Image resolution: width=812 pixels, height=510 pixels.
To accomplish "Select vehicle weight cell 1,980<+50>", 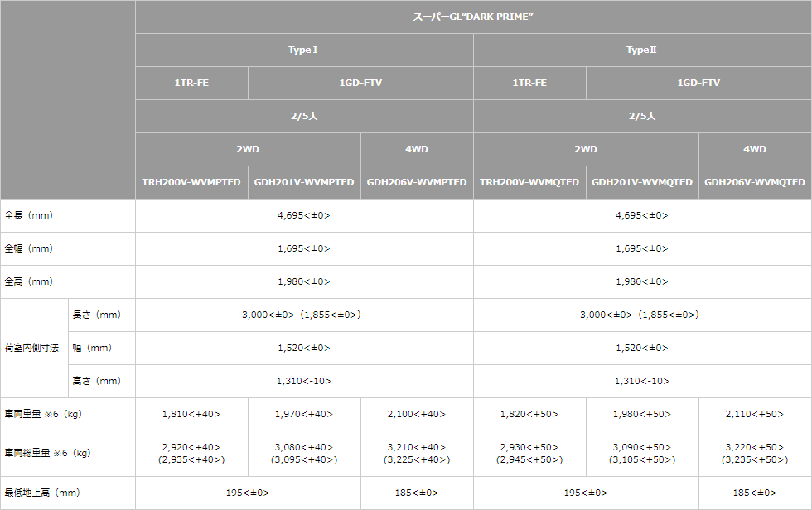I will [x=642, y=414].
